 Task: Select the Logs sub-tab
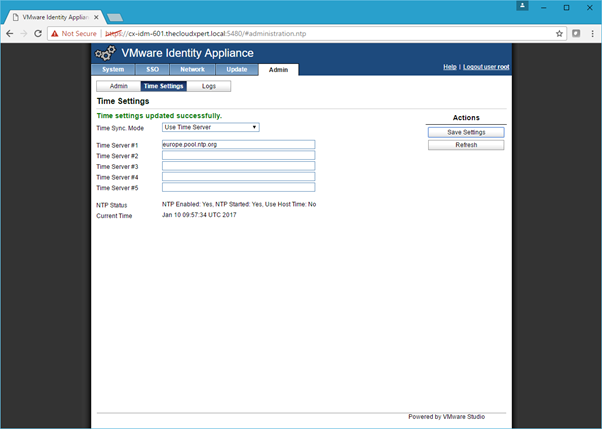click(x=208, y=87)
